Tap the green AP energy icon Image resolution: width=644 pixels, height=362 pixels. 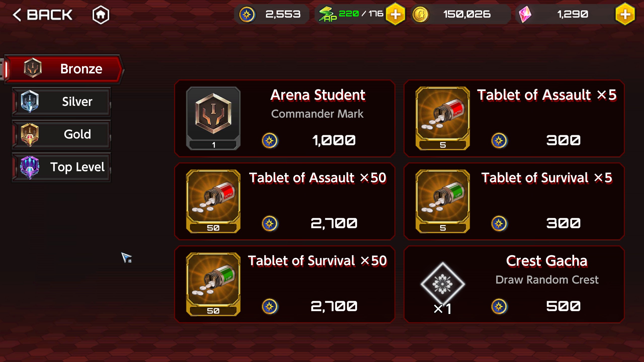coord(327,14)
